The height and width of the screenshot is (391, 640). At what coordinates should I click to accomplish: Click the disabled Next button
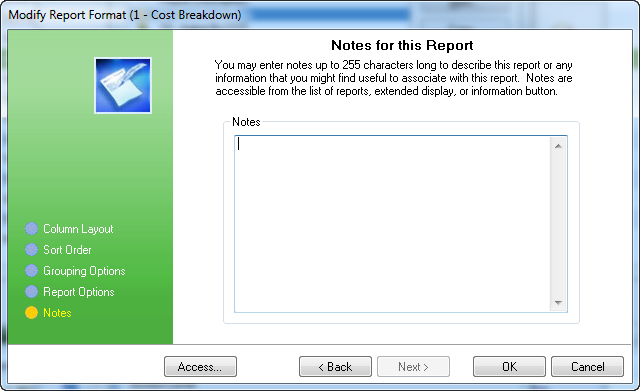413,367
